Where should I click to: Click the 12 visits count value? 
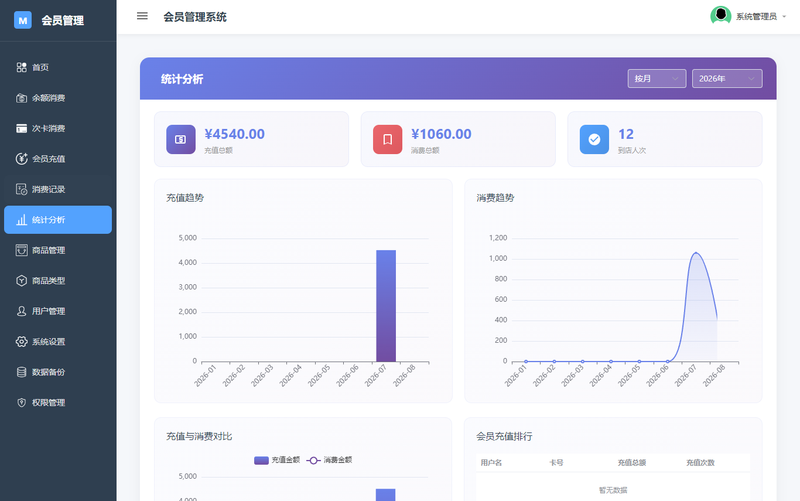(x=626, y=134)
